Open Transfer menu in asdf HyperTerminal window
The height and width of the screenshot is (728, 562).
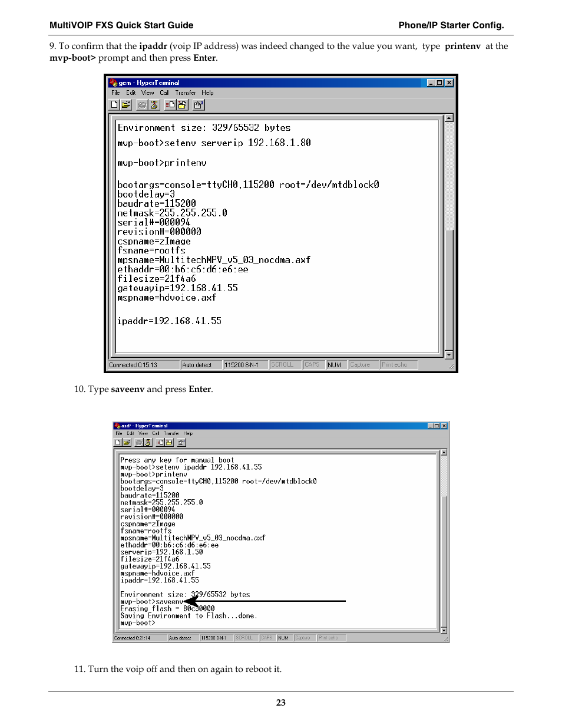(x=171, y=433)
